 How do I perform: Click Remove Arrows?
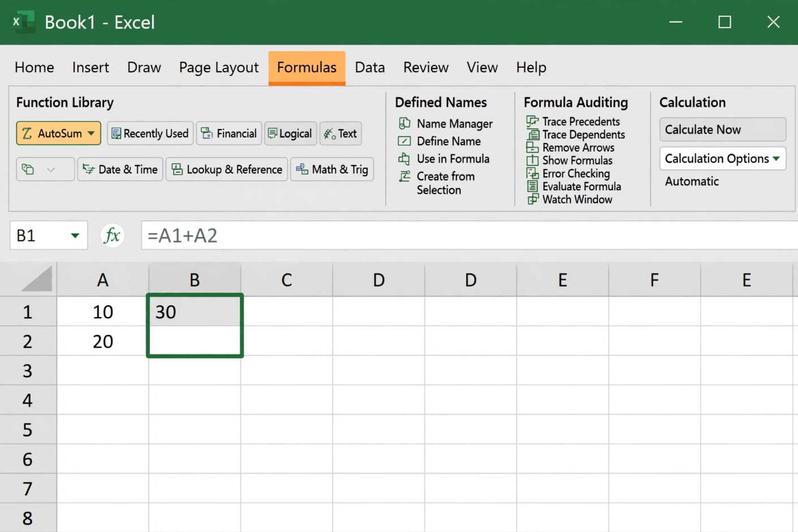(x=571, y=148)
